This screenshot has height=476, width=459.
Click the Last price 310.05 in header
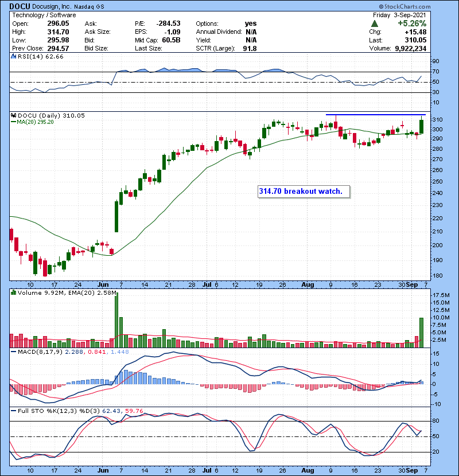click(415, 40)
